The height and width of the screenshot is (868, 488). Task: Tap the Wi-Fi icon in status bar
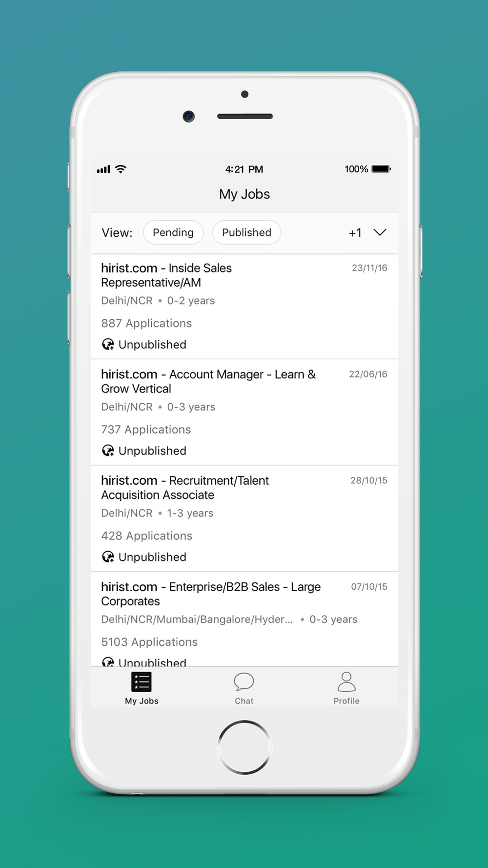click(x=121, y=169)
